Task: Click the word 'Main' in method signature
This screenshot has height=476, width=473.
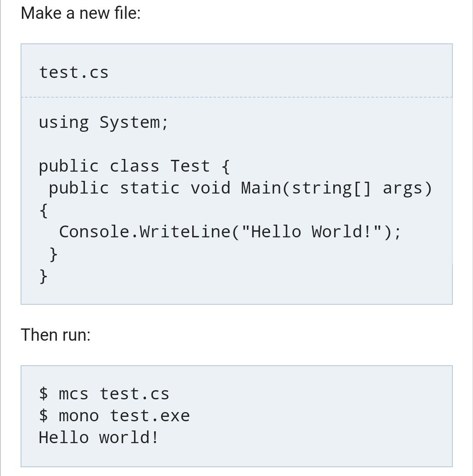Action: click(x=261, y=188)
